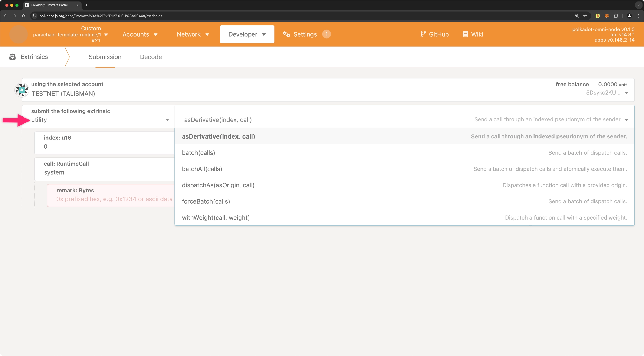
Task: Click the browser reload icon
Action: tap(24, 16)
